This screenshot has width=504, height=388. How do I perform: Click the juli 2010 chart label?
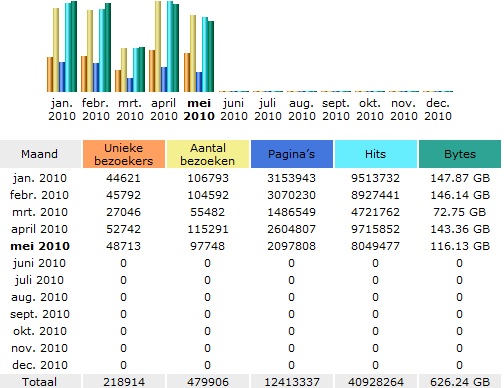click(268, 109)
